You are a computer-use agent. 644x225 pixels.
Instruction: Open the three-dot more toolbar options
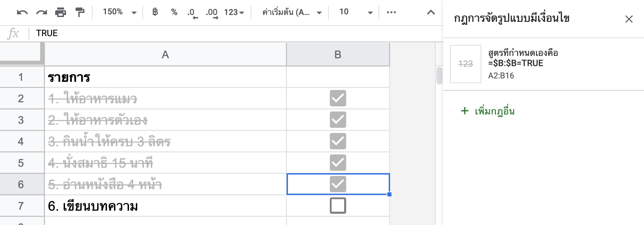pos(391,12)
